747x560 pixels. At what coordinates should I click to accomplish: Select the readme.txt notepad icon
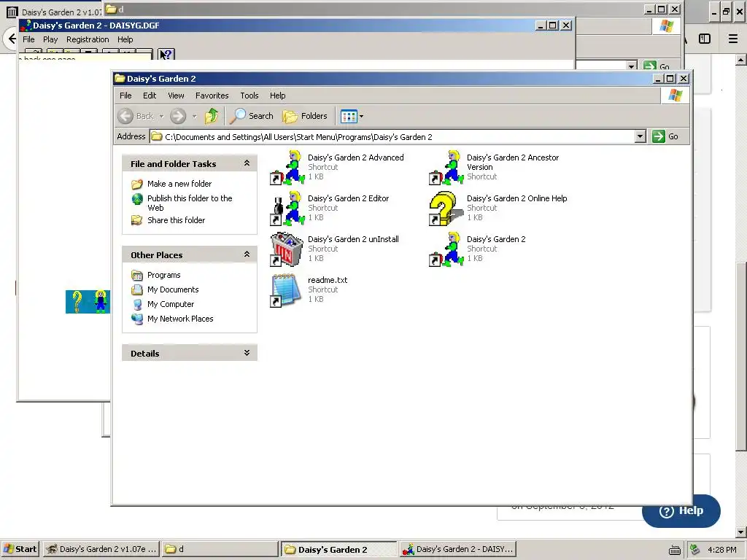tap(287, 290)
